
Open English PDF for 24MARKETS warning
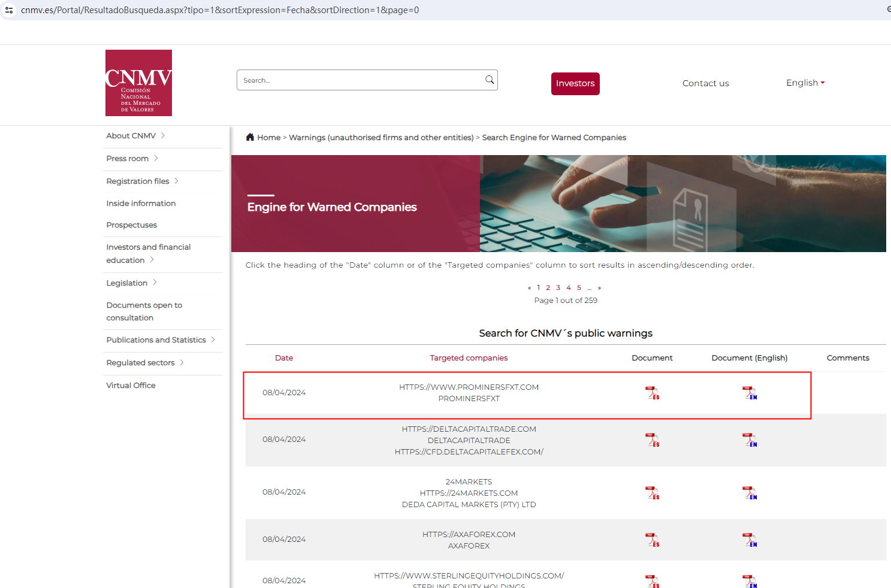click(749, 493)
